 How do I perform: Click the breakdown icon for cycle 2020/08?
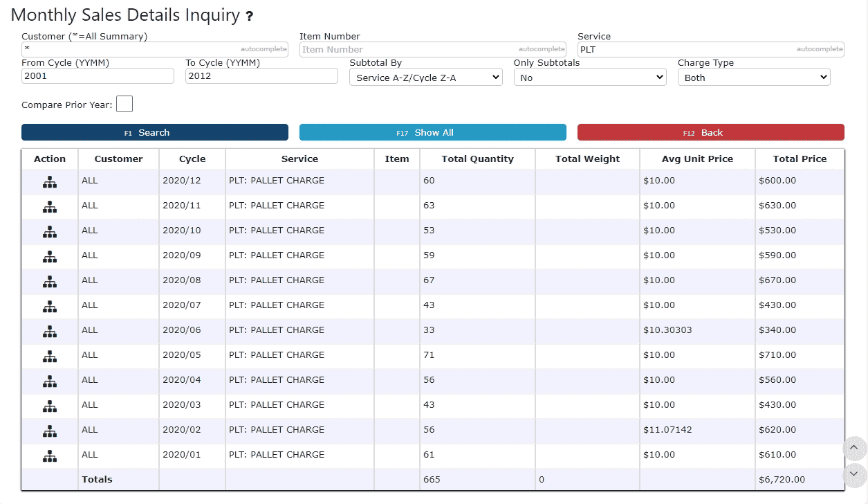coord(50,282)
